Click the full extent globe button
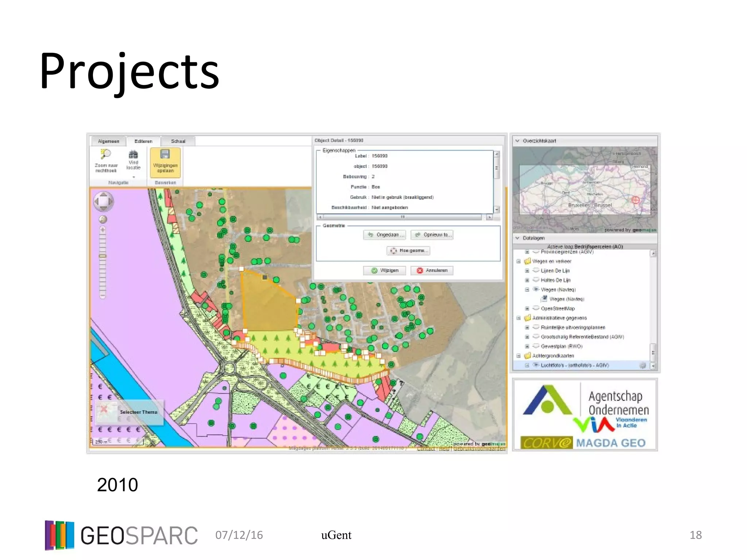747x560 pixels. point(103,219)
